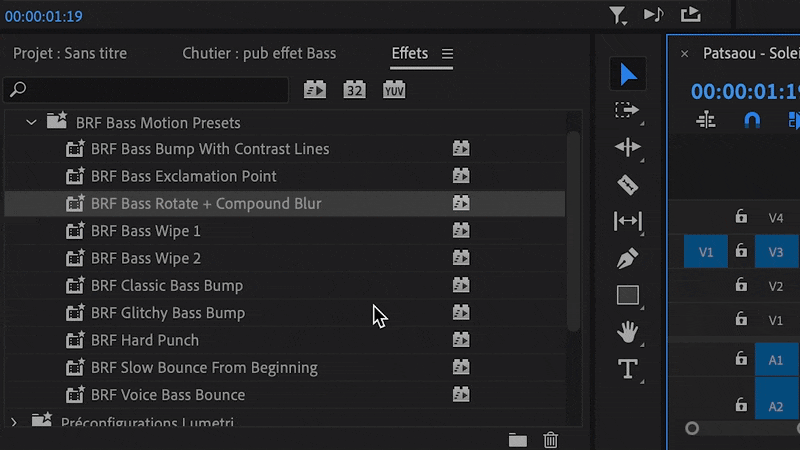Select the Rectangle tool
This screenshot has width=800, height=450.
pyautogui.click(x=627, y=296)
